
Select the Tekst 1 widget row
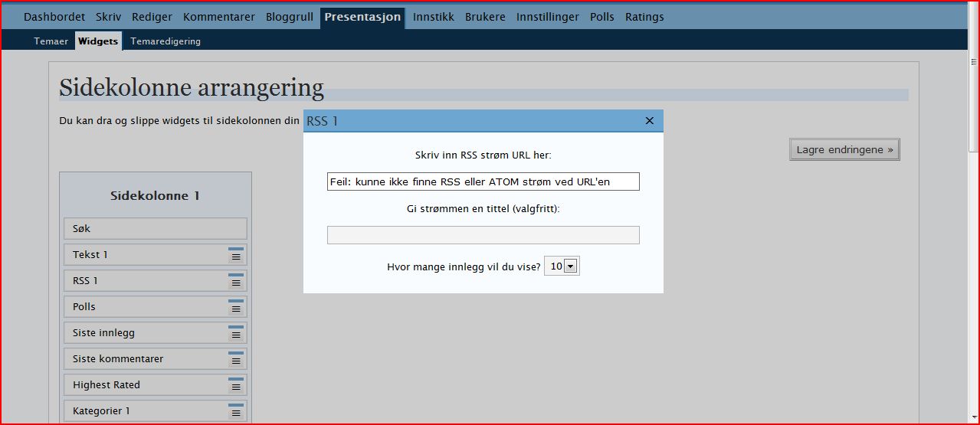(156, 255)
